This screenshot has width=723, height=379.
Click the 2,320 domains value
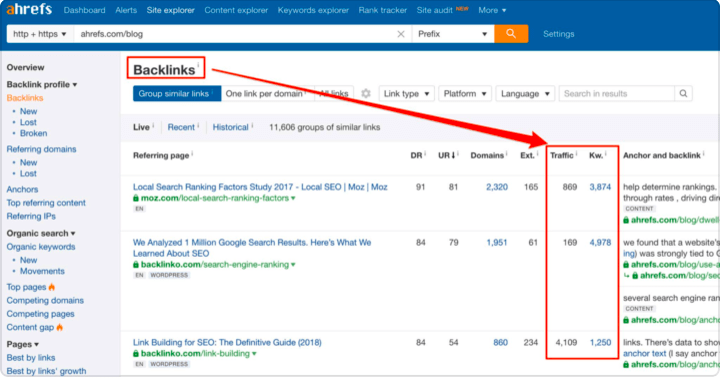[x=497, y=187]
